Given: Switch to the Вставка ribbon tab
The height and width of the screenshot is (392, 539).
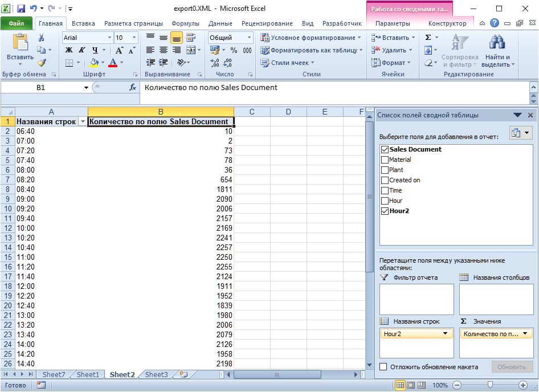Looking at the screenshot, I should [x=83, y=23].
